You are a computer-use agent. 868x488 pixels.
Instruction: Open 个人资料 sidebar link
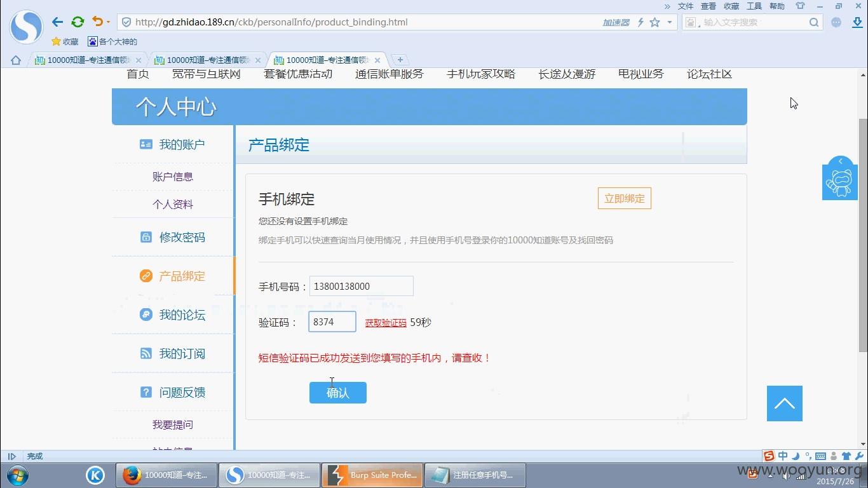[173, 205]
